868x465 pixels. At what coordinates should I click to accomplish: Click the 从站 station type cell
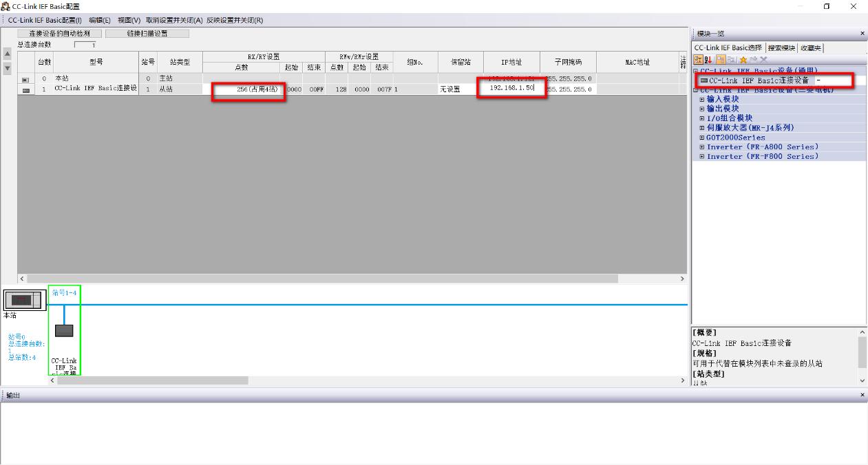[x=180, y=89]
